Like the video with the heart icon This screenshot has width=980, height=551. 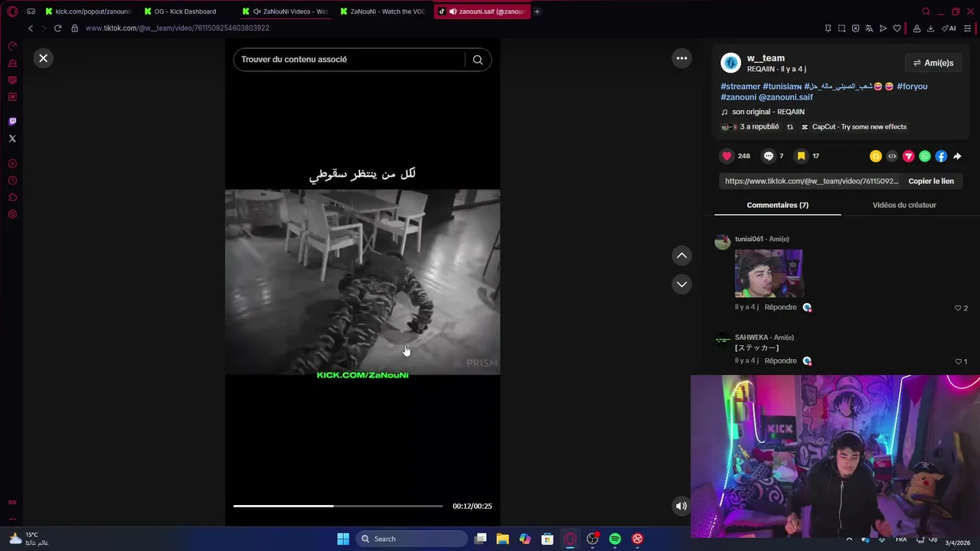(727, 156)
